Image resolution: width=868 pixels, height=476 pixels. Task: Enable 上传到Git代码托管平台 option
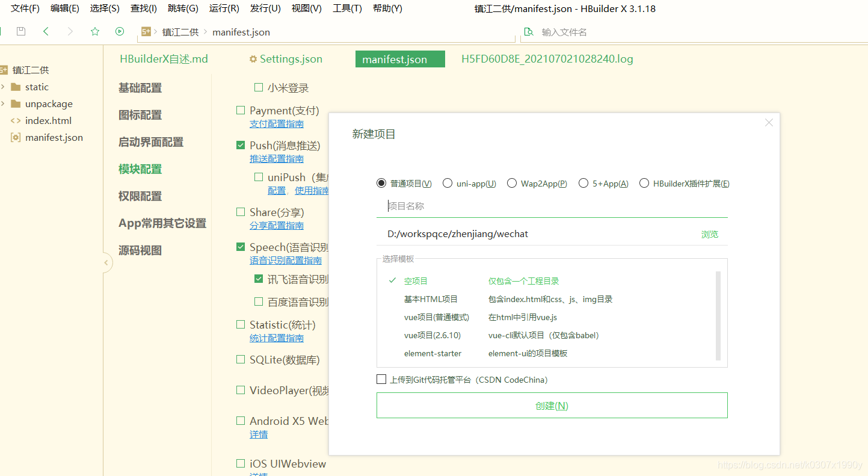click(381, 379)
